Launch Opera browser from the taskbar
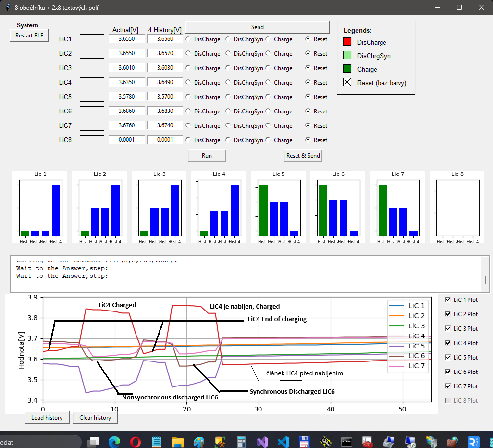Viewport: 493px width, 448px height. pos(135,442)
